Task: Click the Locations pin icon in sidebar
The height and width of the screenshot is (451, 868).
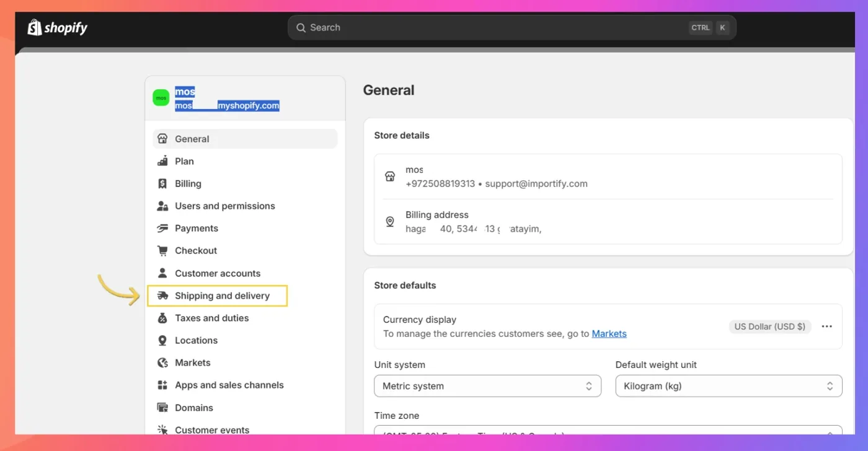Action: point(162,340)
